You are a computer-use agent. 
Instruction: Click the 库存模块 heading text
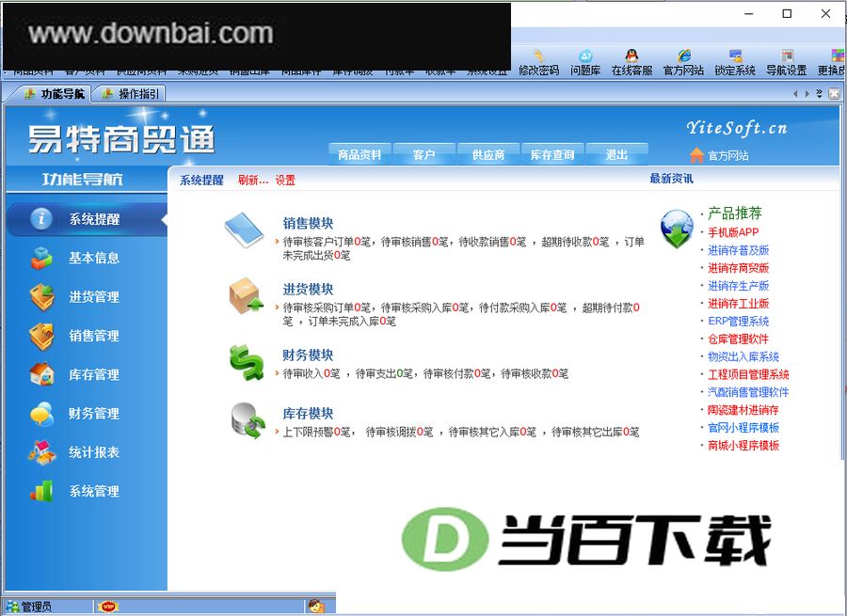coord(308,414)
